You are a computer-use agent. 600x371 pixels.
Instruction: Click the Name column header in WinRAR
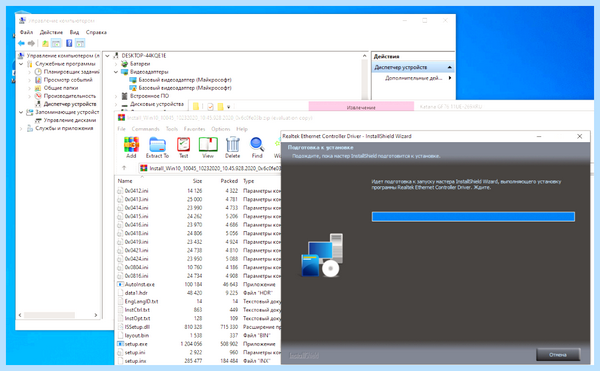(x=125, y=181)
